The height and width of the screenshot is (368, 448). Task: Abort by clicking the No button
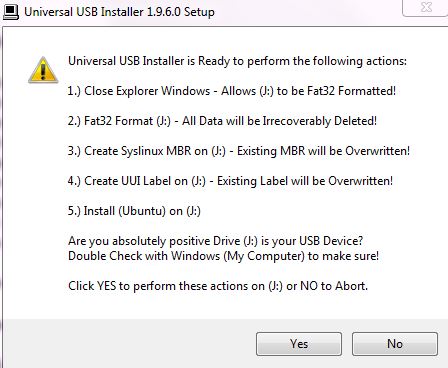[395, 344]
